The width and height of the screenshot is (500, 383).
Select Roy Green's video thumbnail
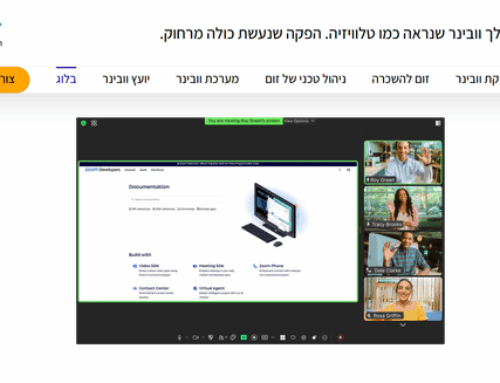403,162
